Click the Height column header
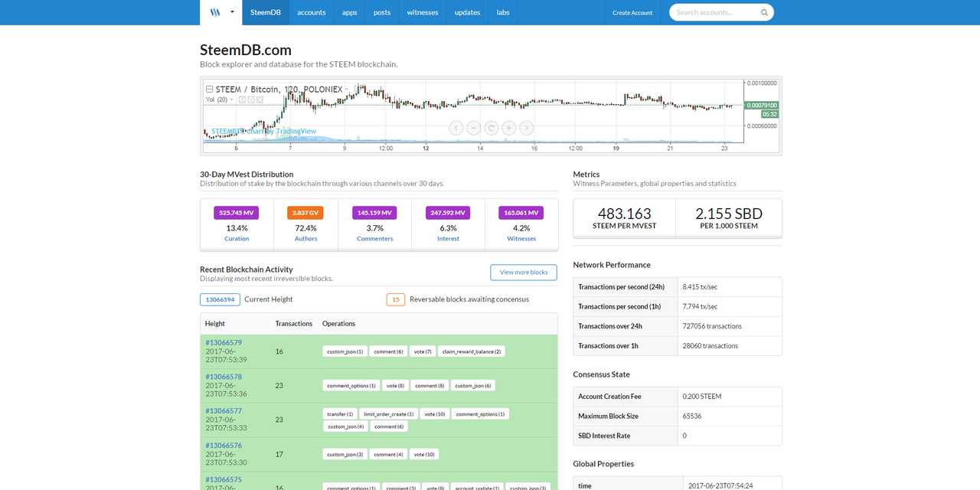 [x=215, y=324]
